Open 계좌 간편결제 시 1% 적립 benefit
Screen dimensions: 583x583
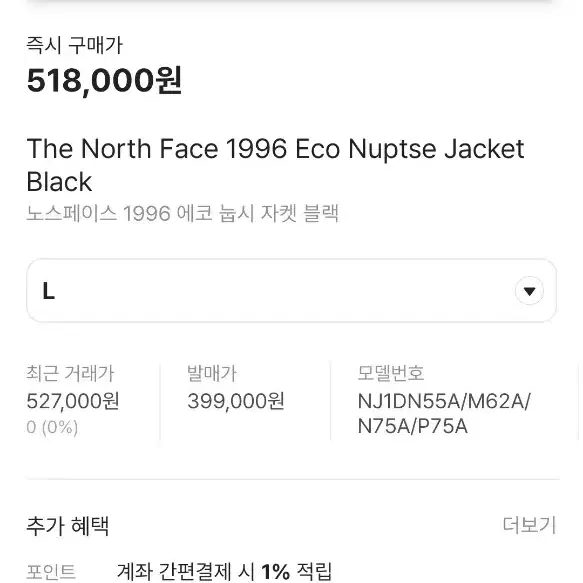[224, 572]
